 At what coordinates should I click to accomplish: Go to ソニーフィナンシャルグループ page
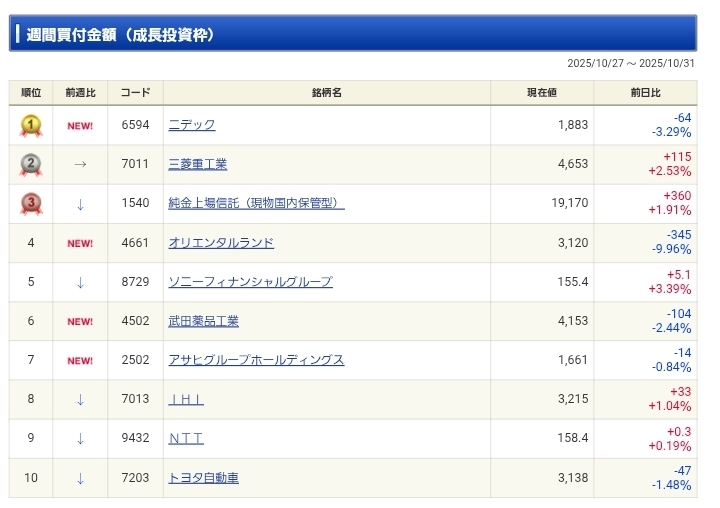[x=250, y=282]
